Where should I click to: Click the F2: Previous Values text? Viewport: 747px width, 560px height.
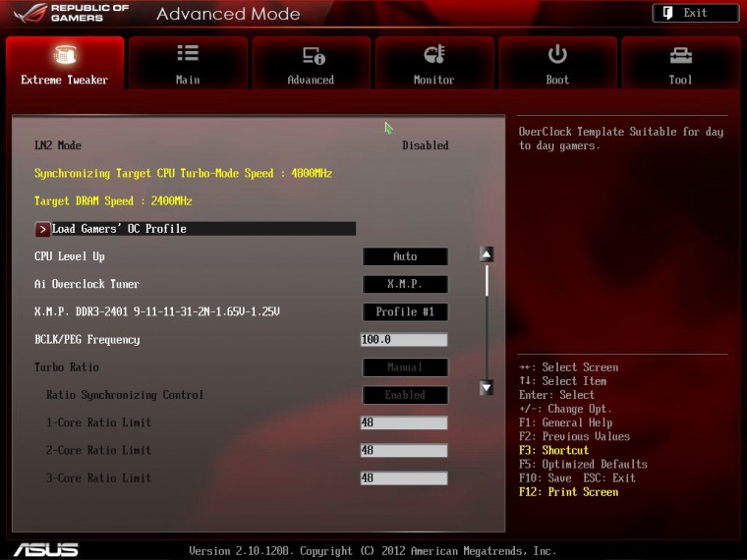574,436
